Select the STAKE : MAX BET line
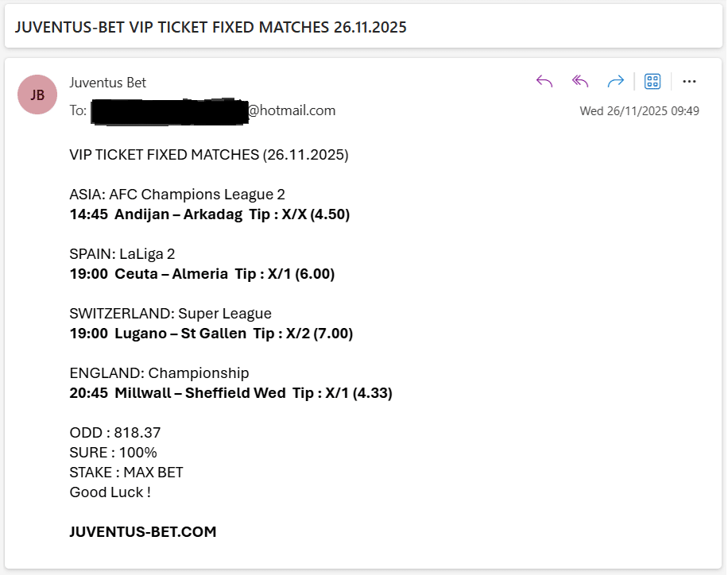728x575 pixels. [126, 472]
